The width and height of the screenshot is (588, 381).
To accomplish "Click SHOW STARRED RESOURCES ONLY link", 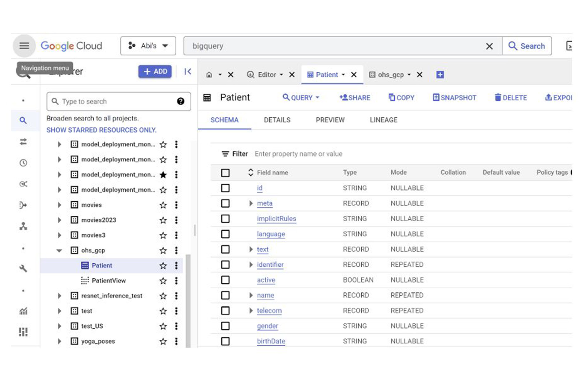I will point(101,130).
